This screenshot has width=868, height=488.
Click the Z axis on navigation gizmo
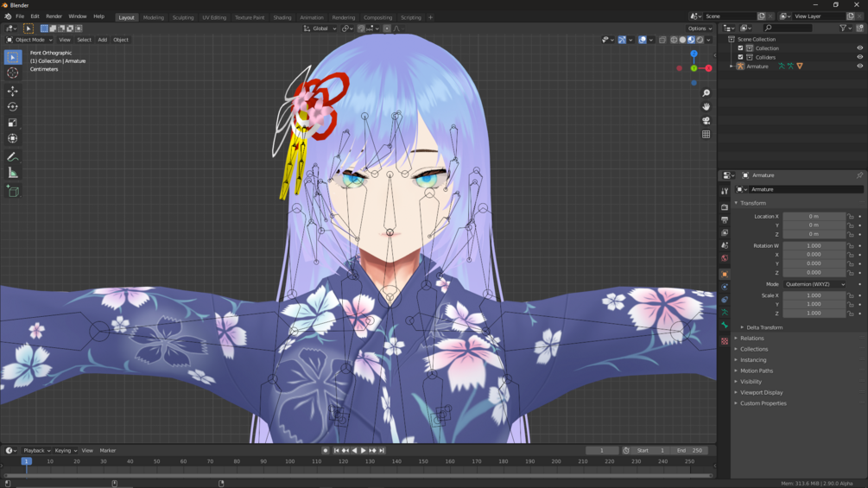point(694,54)
